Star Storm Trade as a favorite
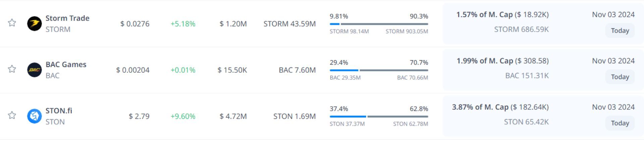The width and height of the screenshot is (644, 144). 12,23
